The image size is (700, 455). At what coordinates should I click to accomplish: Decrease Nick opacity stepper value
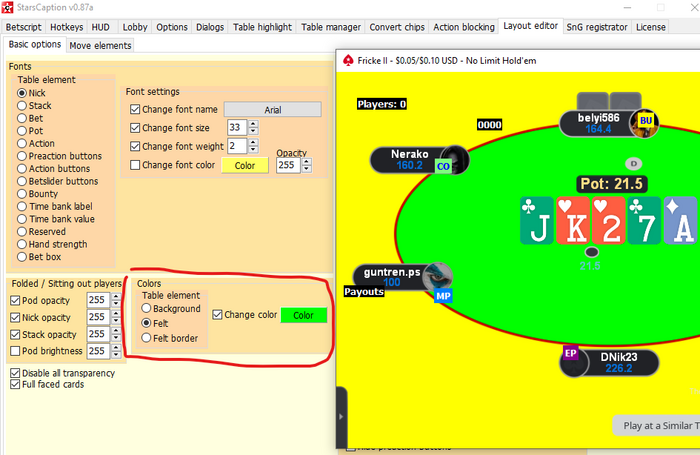(x=116, y=321)
